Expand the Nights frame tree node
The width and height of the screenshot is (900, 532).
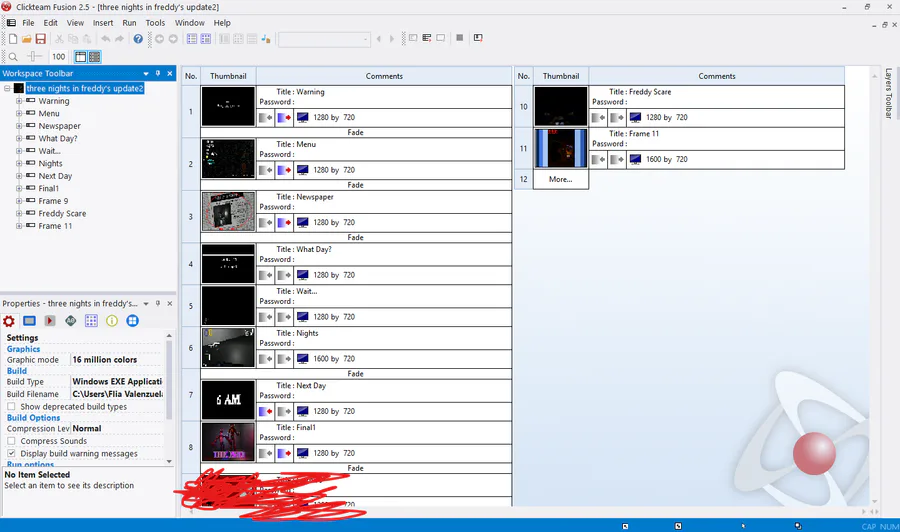point(19,164)
